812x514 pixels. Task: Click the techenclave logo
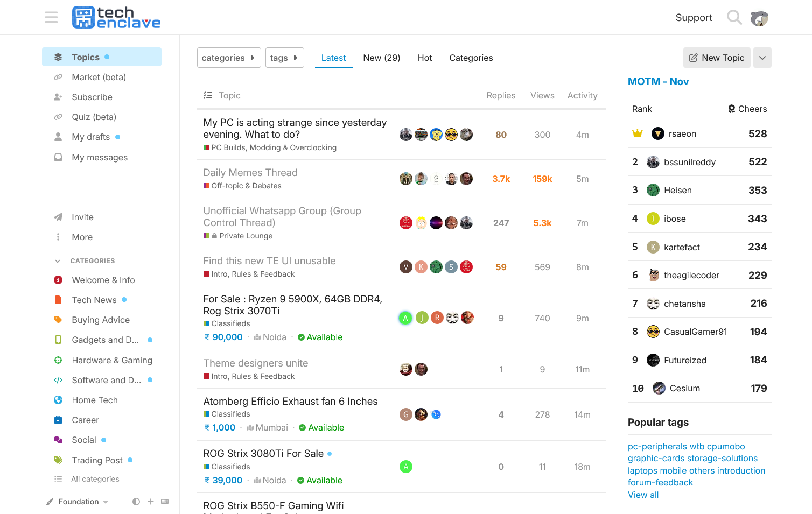coord(116,17)
